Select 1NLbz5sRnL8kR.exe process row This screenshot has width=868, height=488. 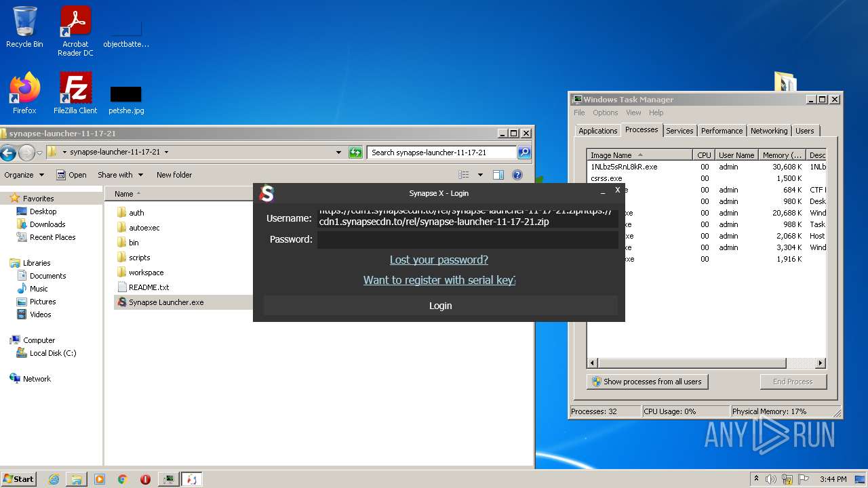[707, 166]
